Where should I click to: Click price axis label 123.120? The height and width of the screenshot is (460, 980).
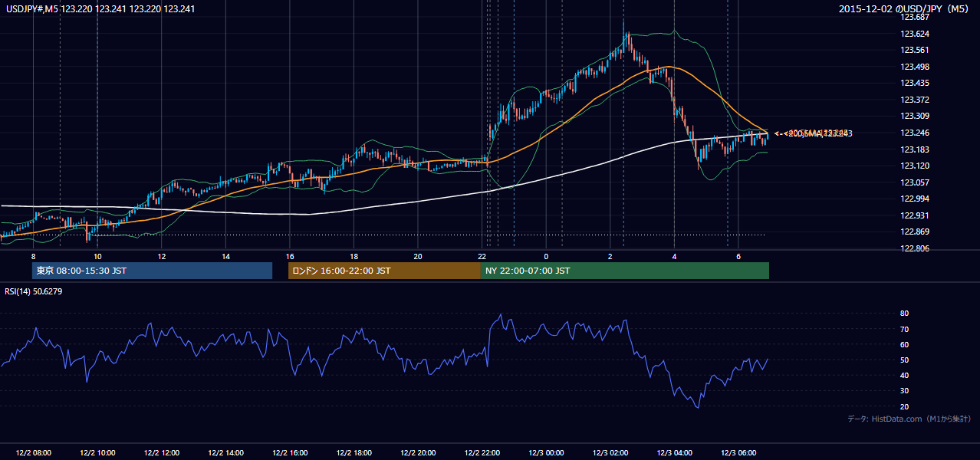(x=915, y=166)
